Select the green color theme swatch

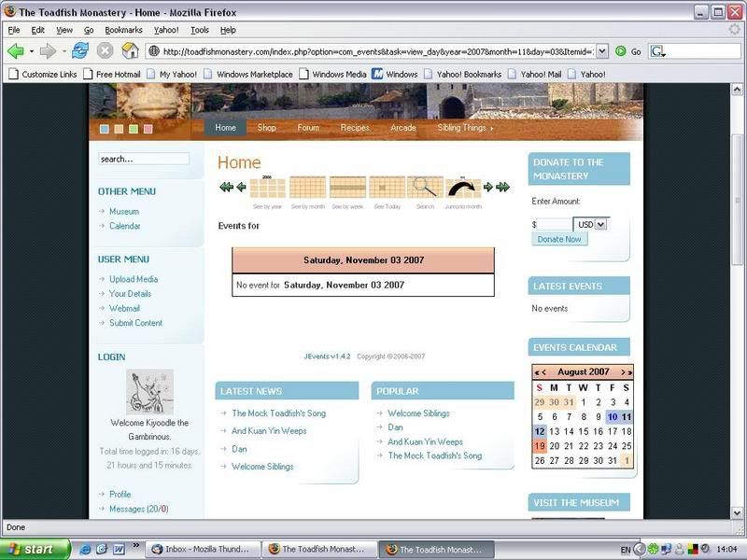point(134,129)
